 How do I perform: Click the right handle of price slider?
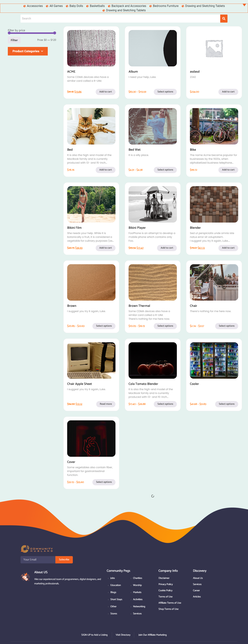pos(55,33)
